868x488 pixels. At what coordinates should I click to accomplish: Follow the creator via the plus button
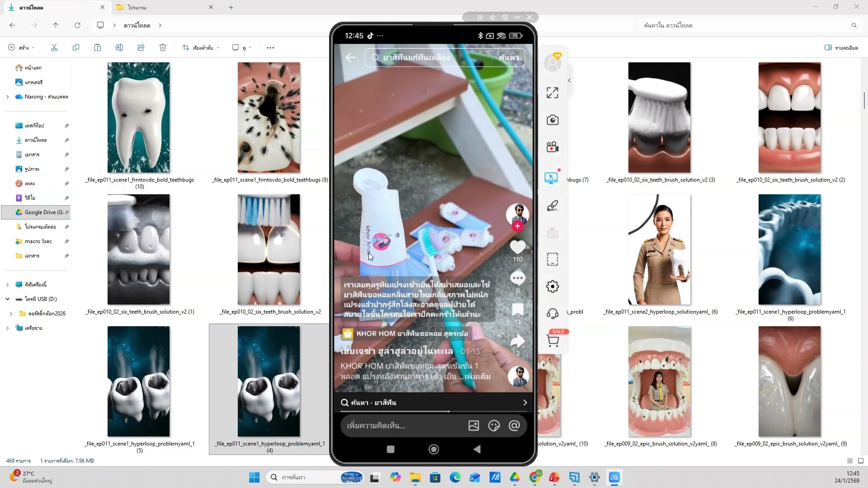pos(518,226)
